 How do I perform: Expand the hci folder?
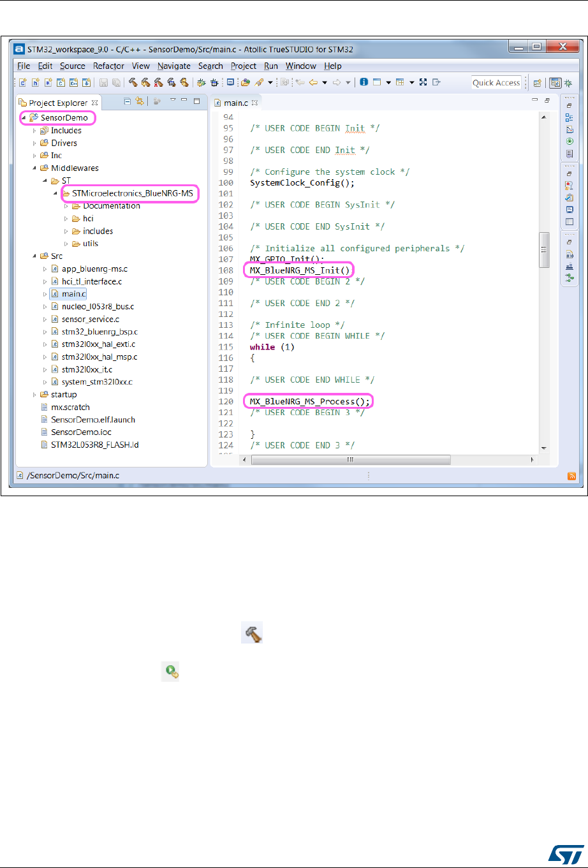coord(66,219)
